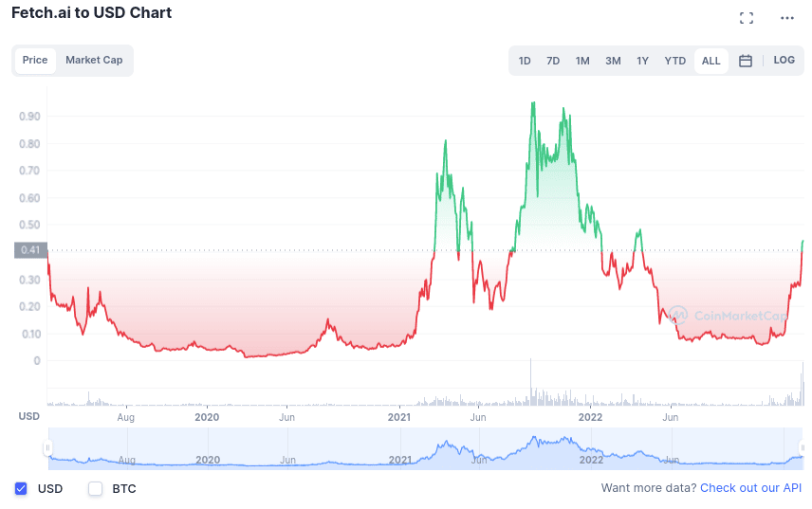Open the calendar date range picker

pos(746,61)
